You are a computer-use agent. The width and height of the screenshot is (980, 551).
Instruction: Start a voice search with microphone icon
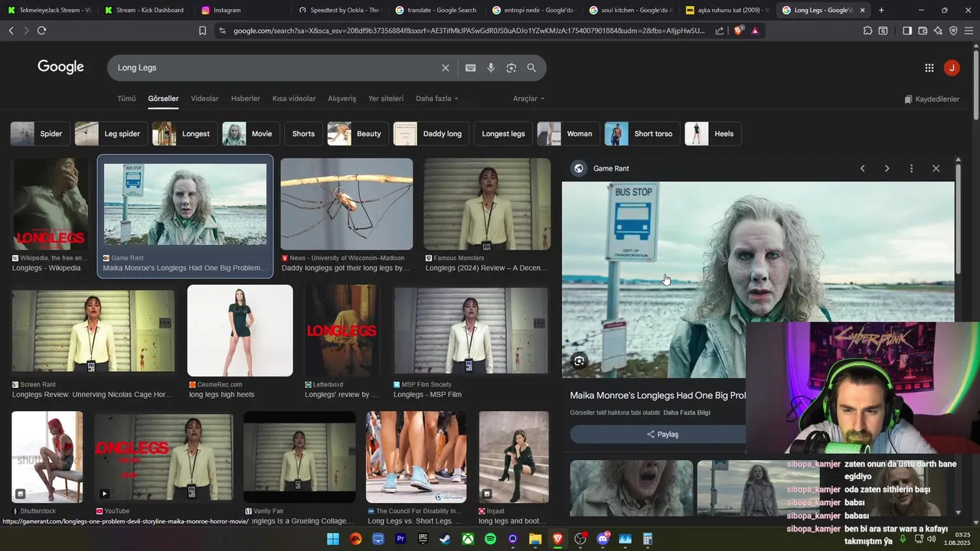(491, 68)
